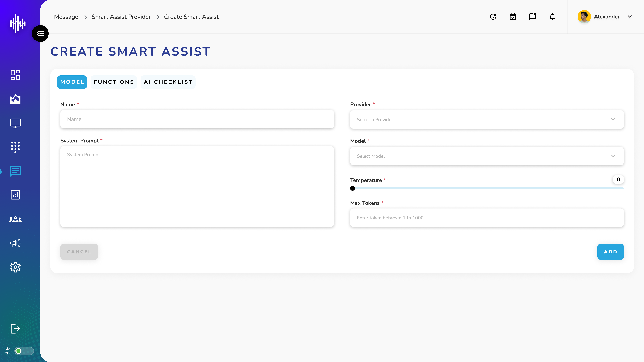Focus the Name input field
Screen dimensions: 644x362
(x=197, y=119)
